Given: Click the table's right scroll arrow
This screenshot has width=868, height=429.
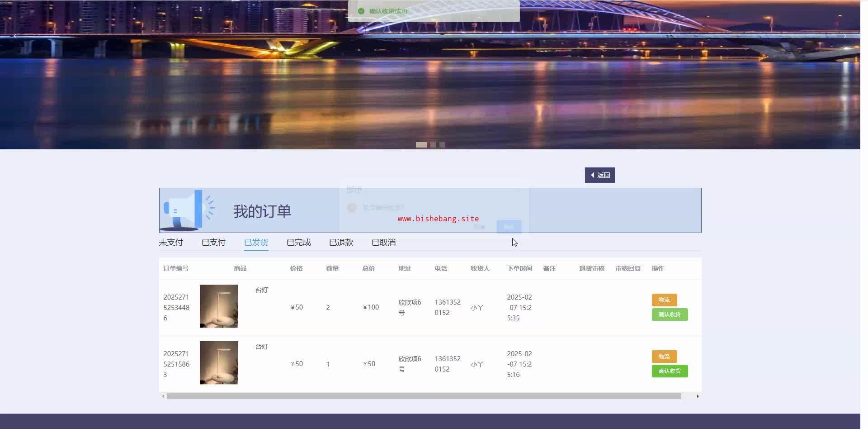Looking at the screenshot, I should pyautogui.click(x=698, y=396).
